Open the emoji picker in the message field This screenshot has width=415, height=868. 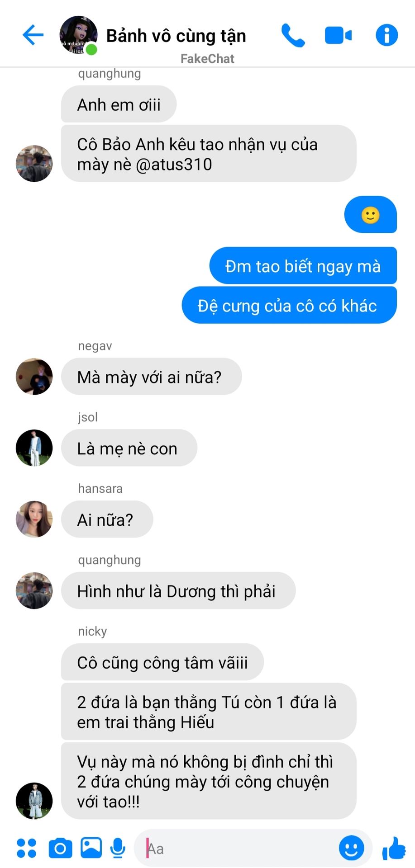click(x=351, y=848)
